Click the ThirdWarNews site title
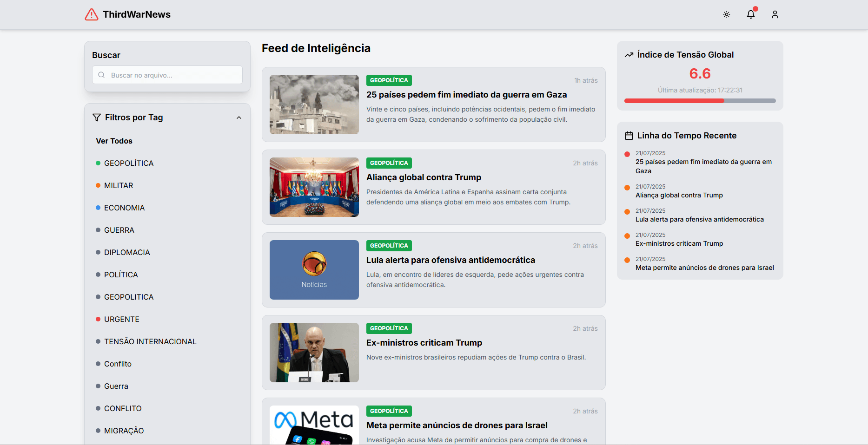This screenshot has width=868, height=445. coord(137,14)
